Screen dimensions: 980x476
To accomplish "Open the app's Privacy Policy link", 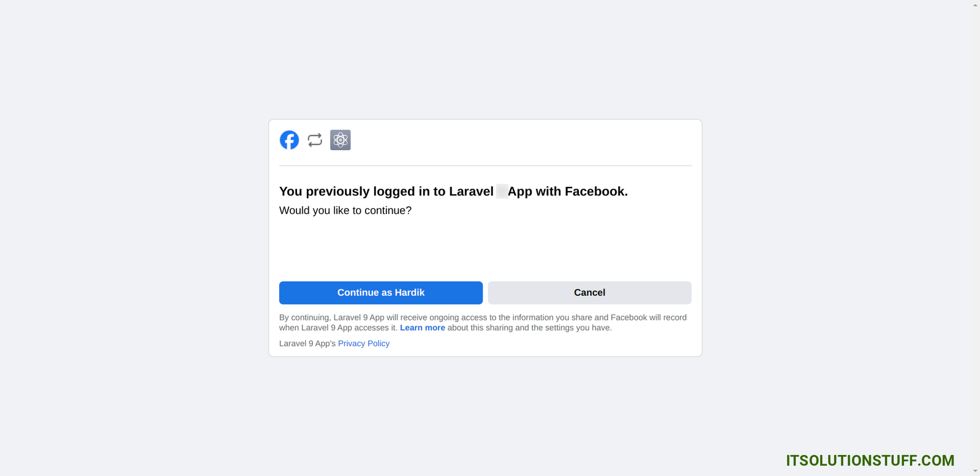I will [364, 344].
